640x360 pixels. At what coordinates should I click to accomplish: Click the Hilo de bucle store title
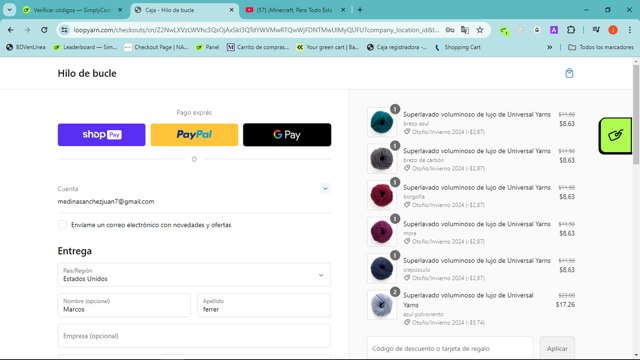[87, 73]
